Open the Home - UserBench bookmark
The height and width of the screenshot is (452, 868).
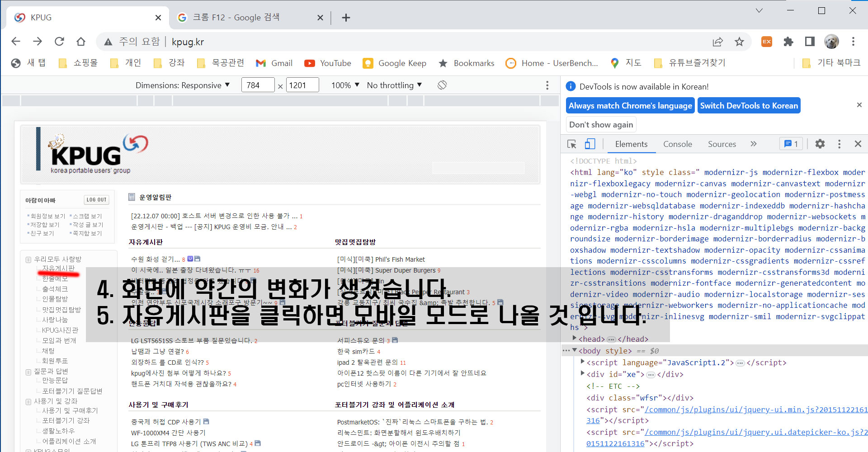click(552, 63)
